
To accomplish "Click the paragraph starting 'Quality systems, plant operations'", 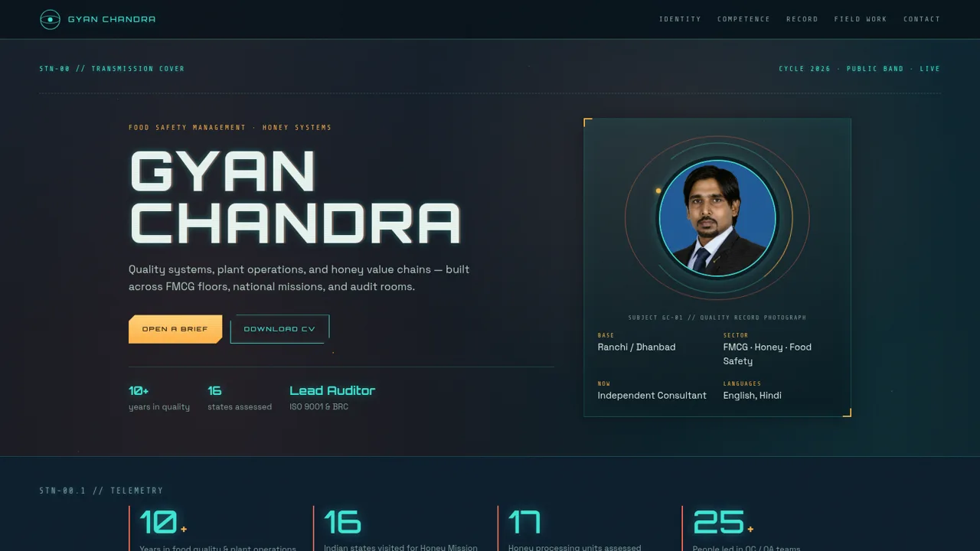I will (x=299, y=278).
